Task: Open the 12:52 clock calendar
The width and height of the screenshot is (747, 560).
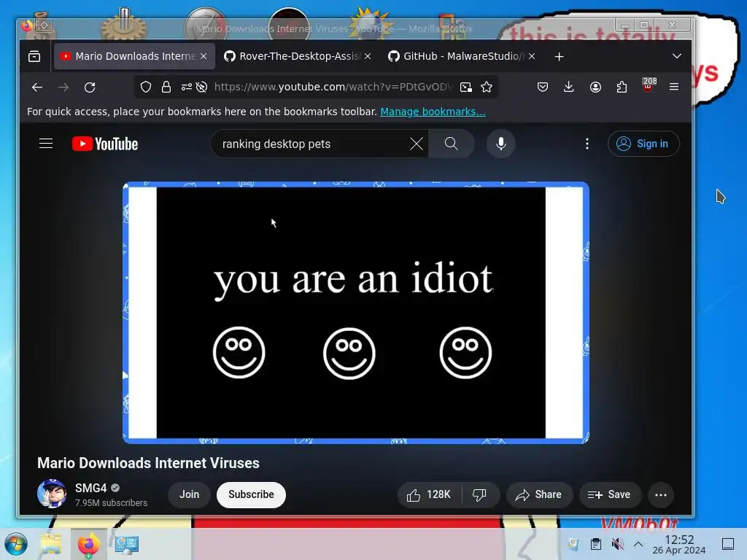Action: point(679,544)
